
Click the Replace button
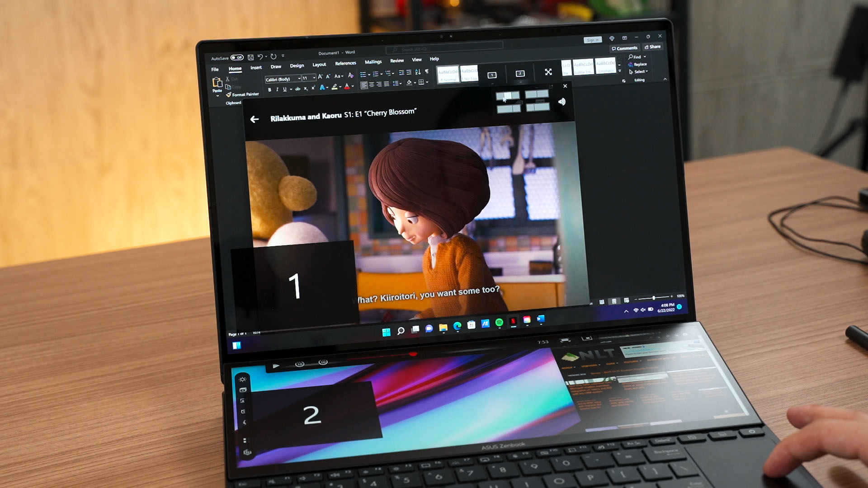(x=637, y=65)
